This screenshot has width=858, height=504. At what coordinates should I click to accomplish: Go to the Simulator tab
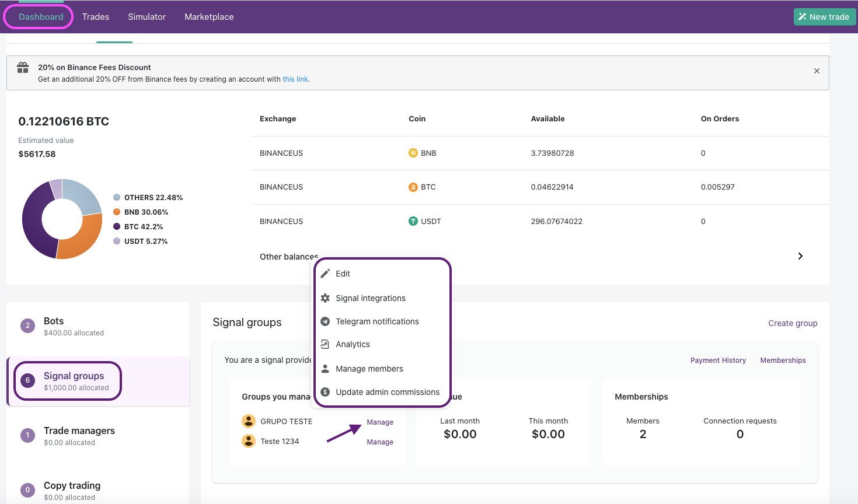tap(147, 17)
